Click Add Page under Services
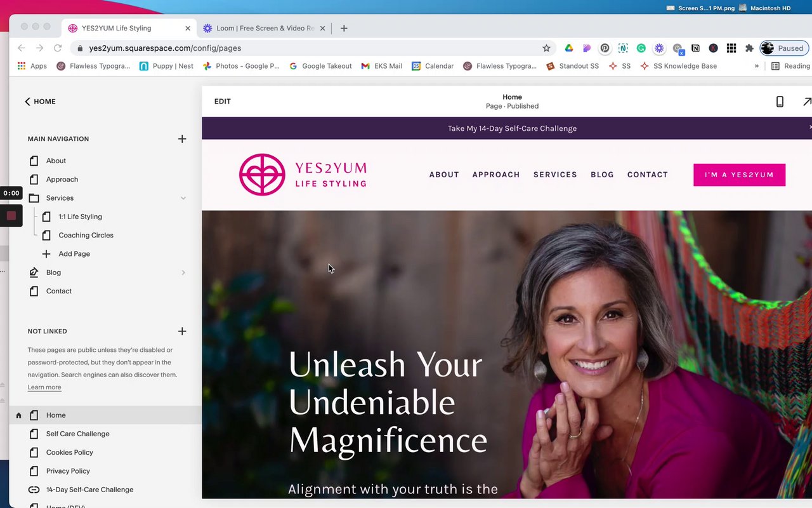The width and height of the screenshot is (812, 508). click(x=74, y=254)
